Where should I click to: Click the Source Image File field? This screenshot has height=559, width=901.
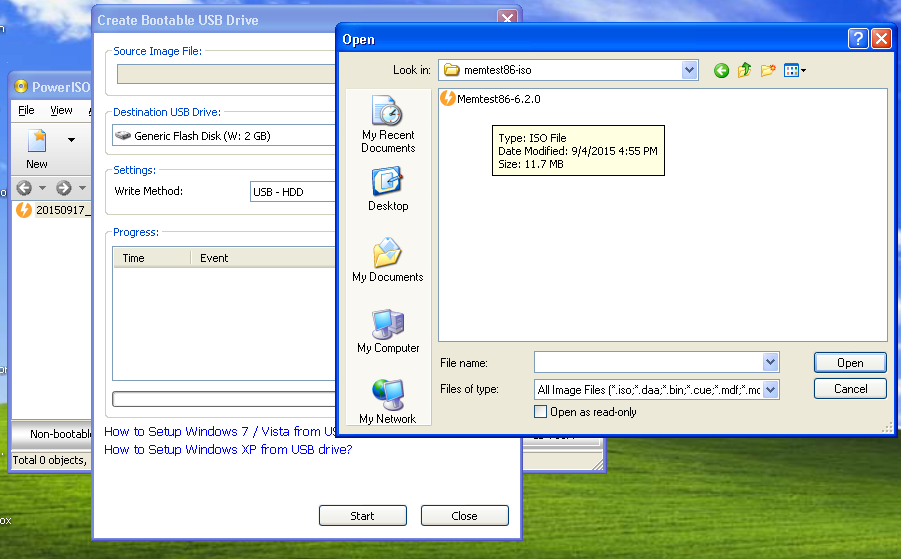pyautogui.click(x=226, y=74)
